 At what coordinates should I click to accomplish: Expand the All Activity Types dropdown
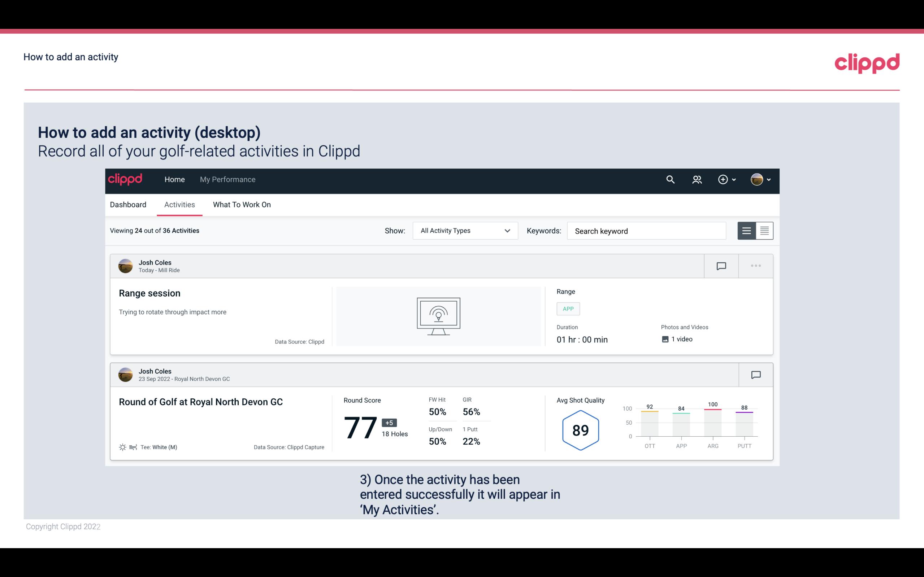[465, 231]
